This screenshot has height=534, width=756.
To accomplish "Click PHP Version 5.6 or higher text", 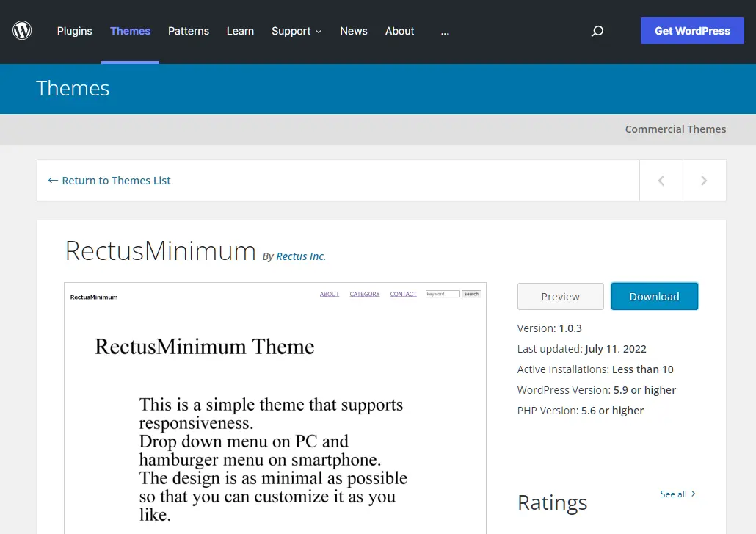I will (x=580, y=411).
